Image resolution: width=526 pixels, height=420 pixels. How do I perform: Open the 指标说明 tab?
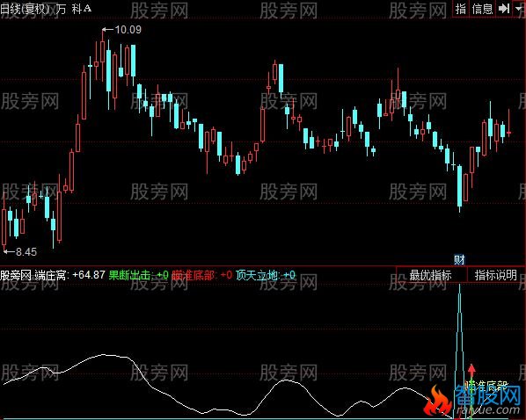point(495,275)
